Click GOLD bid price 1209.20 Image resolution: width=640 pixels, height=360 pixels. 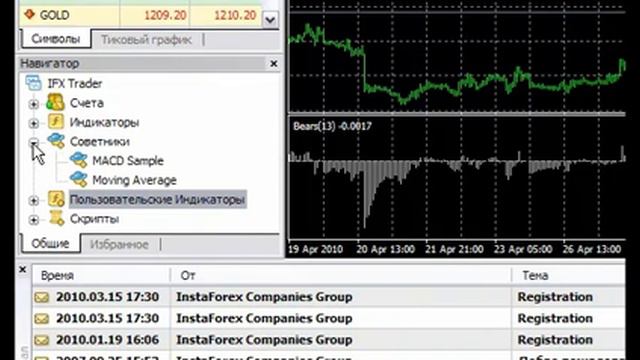[x=165, y=16]
